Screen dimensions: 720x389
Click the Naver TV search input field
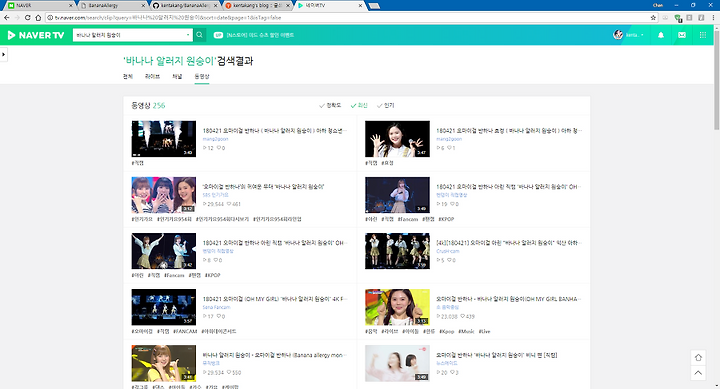click(129, 35)
